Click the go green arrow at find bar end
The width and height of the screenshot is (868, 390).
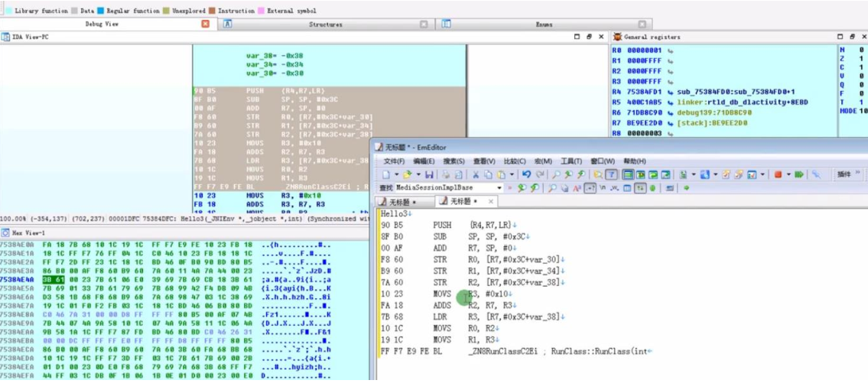tap(686, 188)
